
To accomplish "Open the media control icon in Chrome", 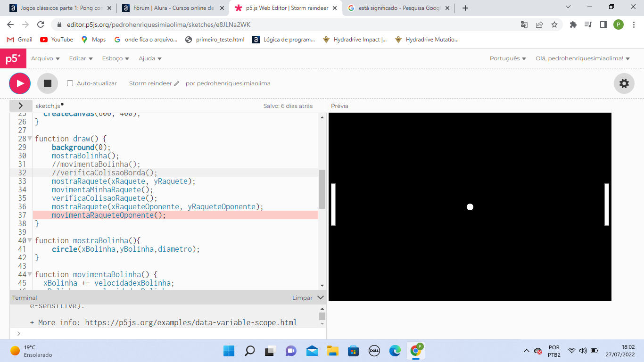I will coord(588,25).
